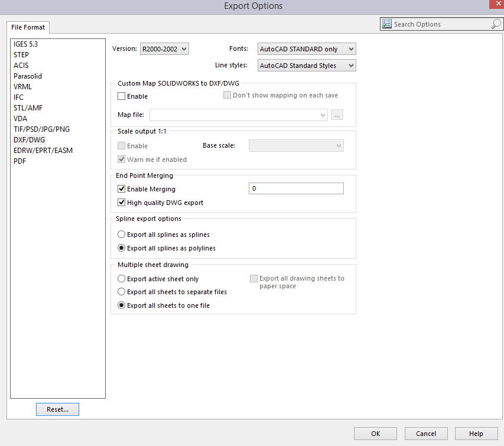
Task: Select STEP file format
Action: [21, 55]
